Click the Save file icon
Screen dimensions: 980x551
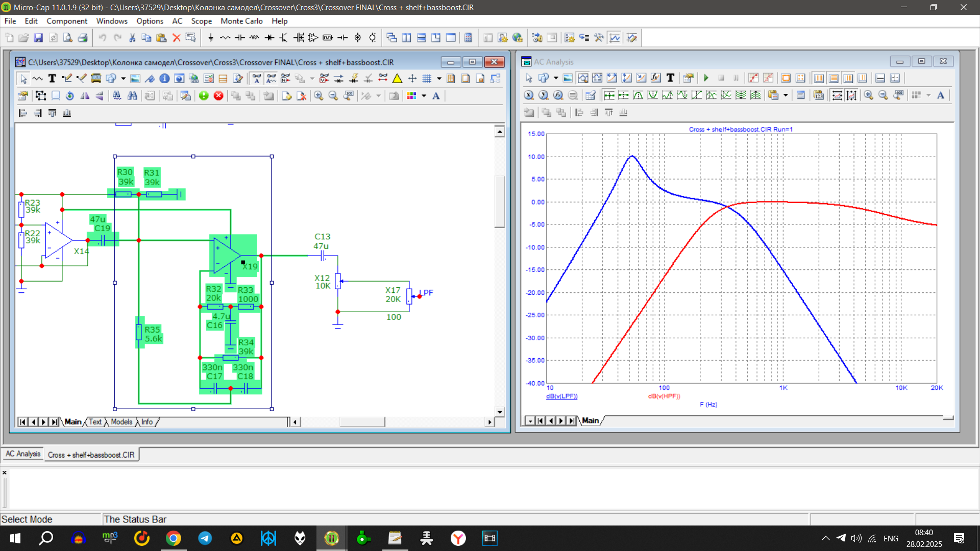[38, 38]
